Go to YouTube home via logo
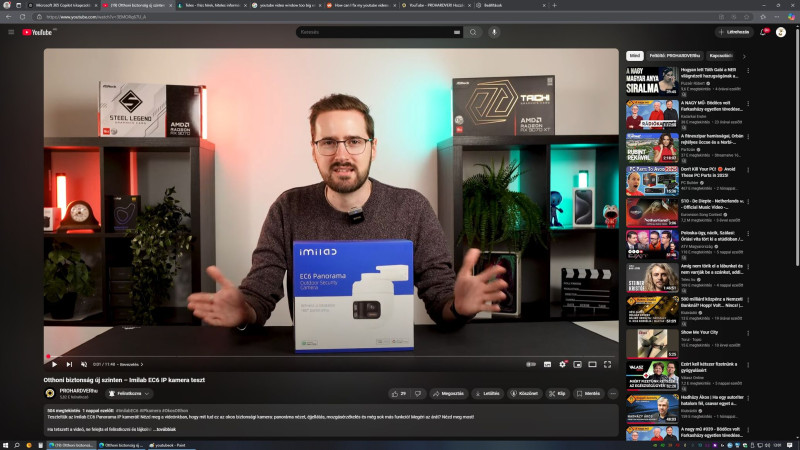This screenshot has height=450, width=800. 37,32
